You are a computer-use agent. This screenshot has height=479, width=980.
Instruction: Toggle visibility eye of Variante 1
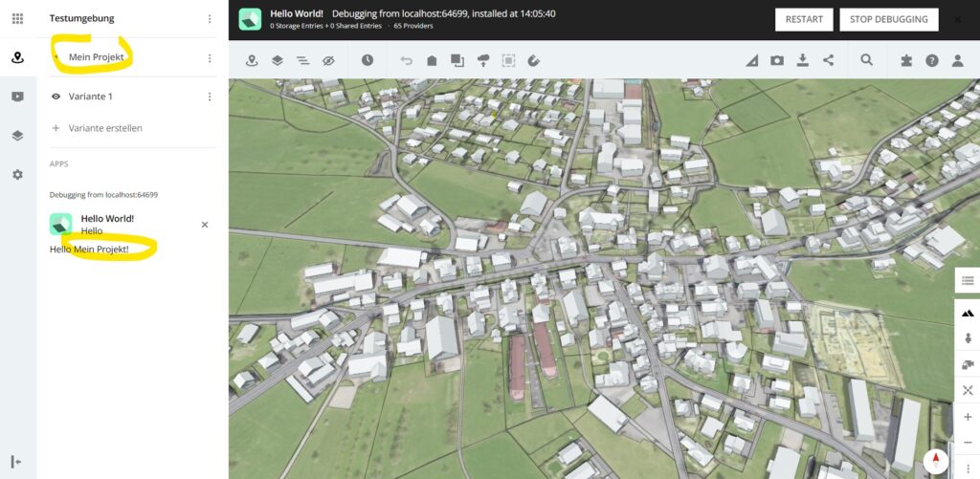click(x=56, y=97)
